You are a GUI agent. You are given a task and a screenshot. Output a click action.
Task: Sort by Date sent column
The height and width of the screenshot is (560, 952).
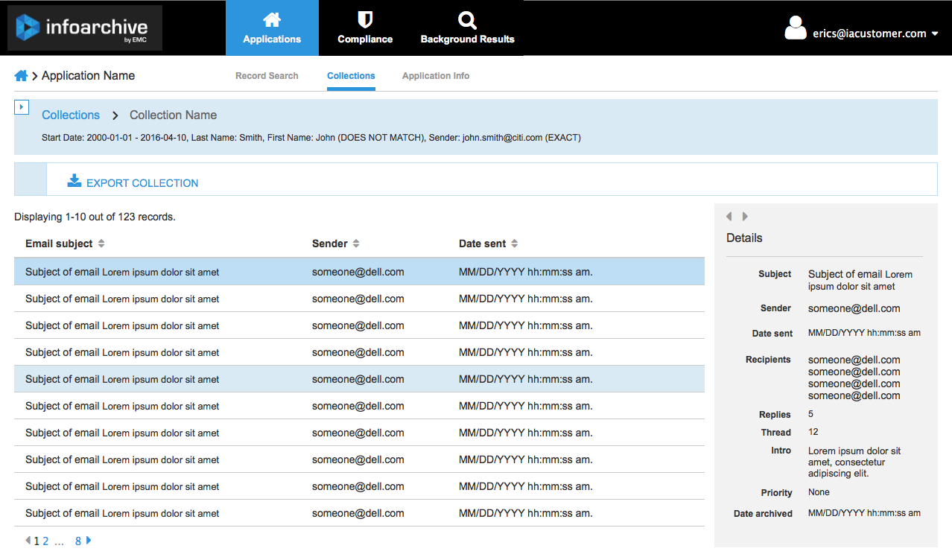click(514, 244)
